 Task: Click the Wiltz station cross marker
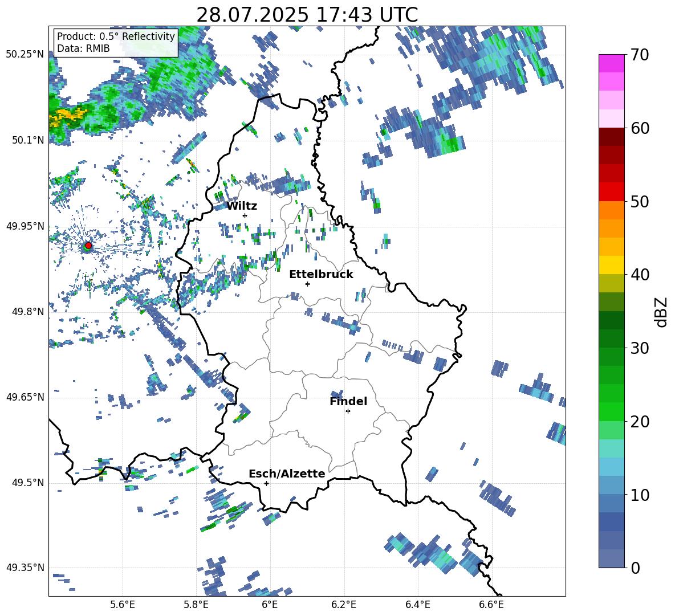245,215
